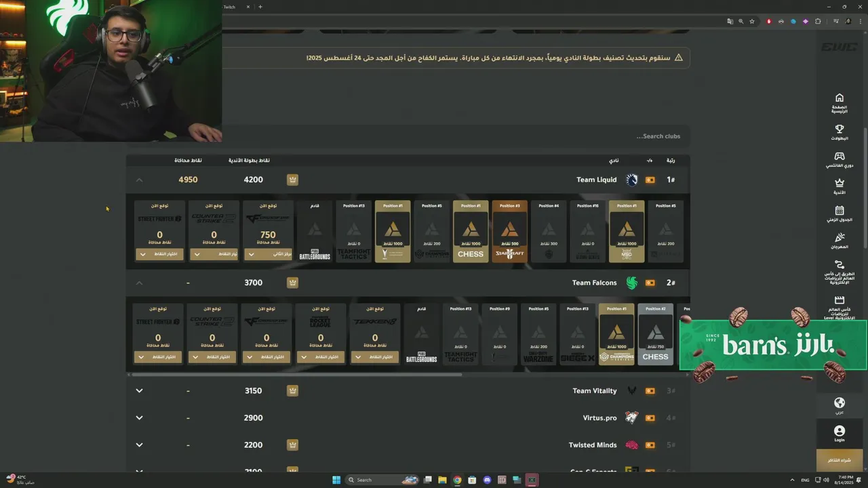
Task: Expand the Twisted Minds row chevron
Action: [x=139, y=445]
